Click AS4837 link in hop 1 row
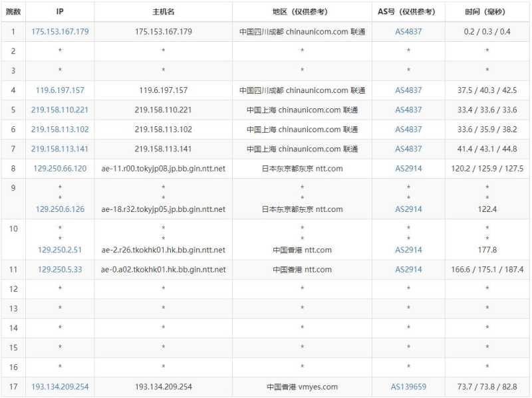Image resolution: width=532 pixels, height=398 pixels. [408, 31]
